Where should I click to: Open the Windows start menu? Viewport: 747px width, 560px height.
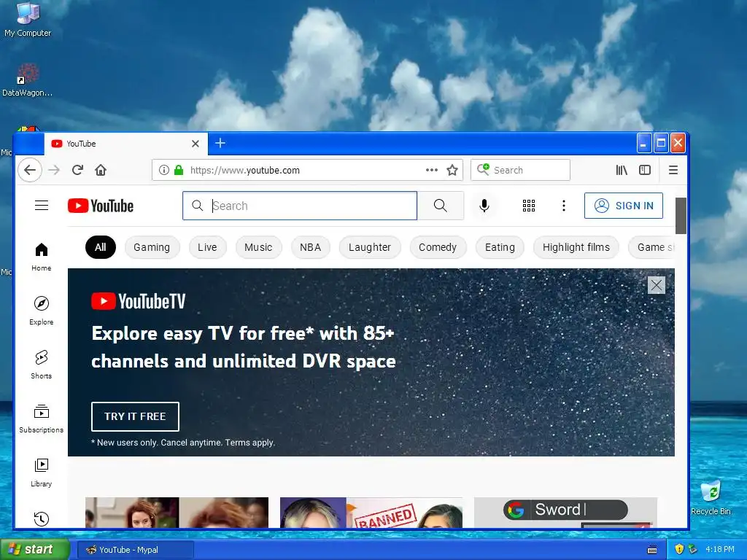coord(35,550)
